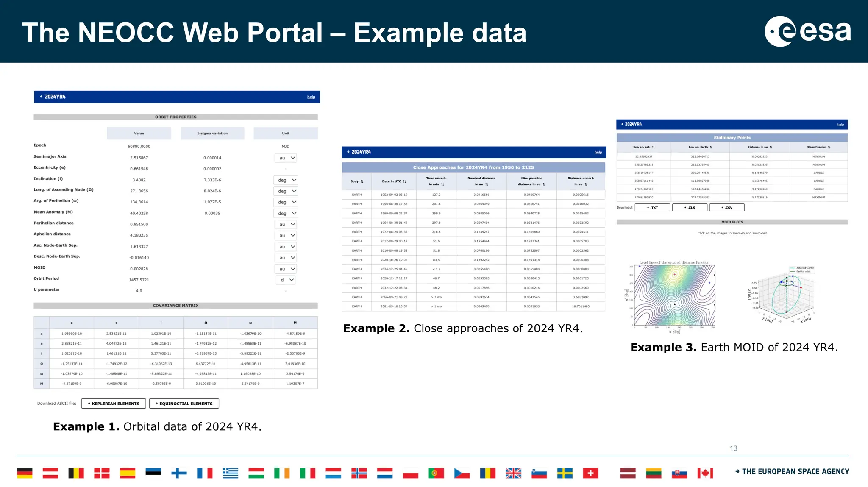Click the Swiss flag icon

(x=590, y=473)
